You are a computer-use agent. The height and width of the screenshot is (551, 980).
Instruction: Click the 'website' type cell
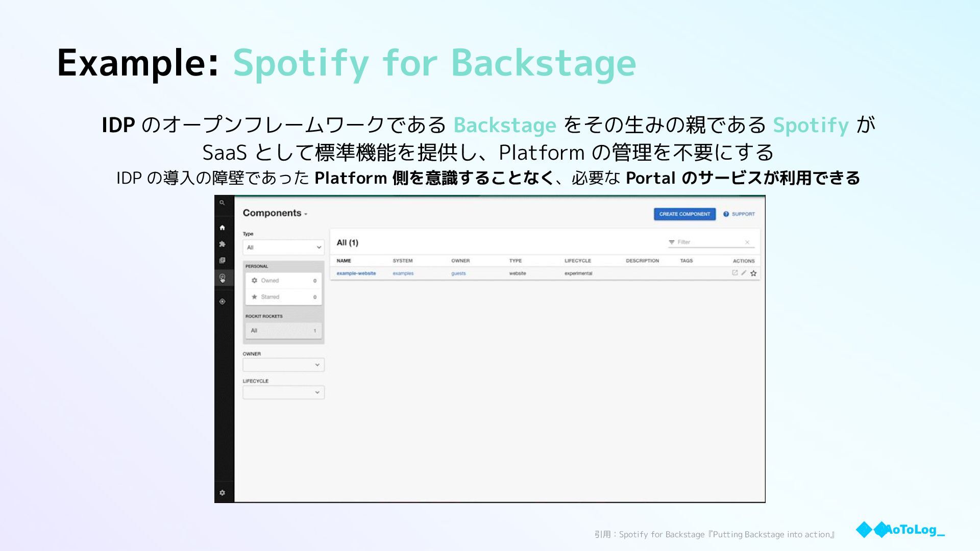coord(518,273)
